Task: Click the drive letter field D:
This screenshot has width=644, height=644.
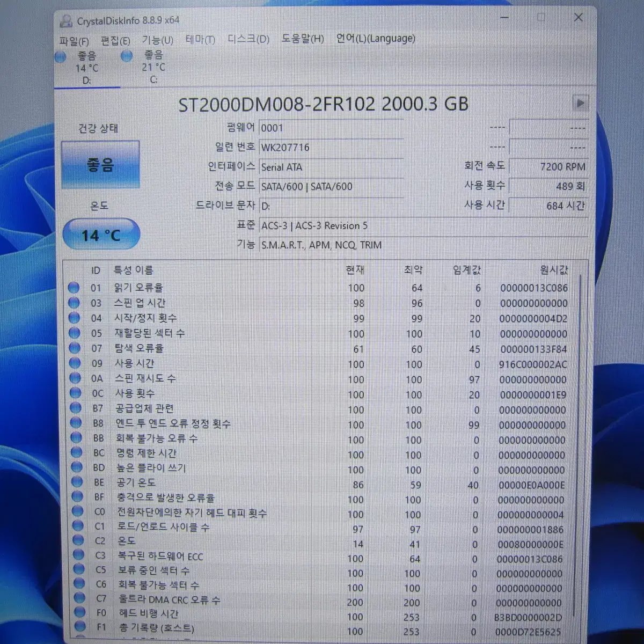Action: click(331, 206)
